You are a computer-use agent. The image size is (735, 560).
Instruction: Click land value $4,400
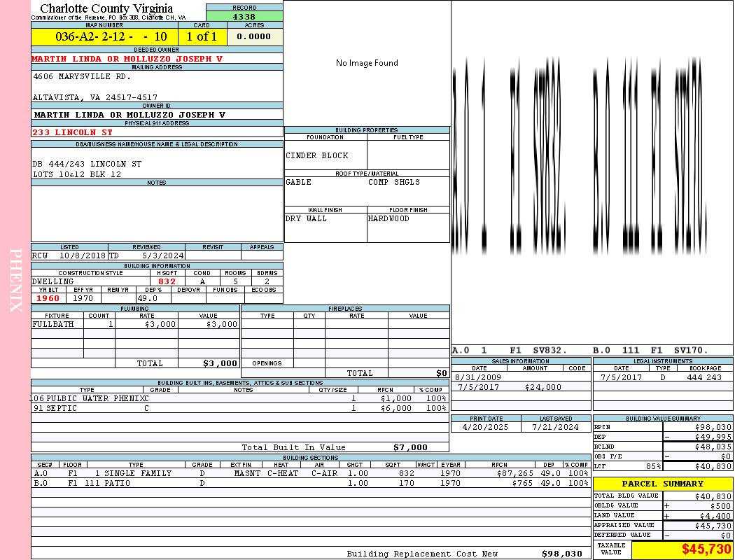pos(716,515)
